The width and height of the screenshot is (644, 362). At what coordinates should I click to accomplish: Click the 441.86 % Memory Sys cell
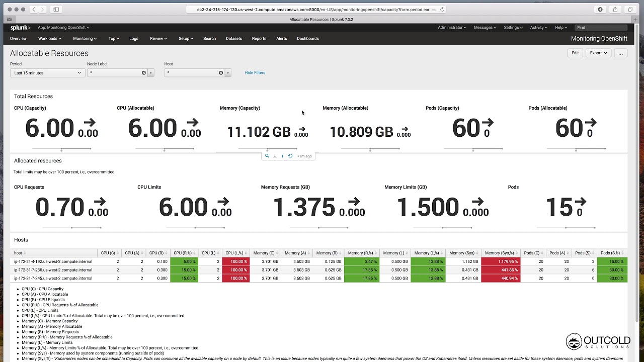click(501, 270)
